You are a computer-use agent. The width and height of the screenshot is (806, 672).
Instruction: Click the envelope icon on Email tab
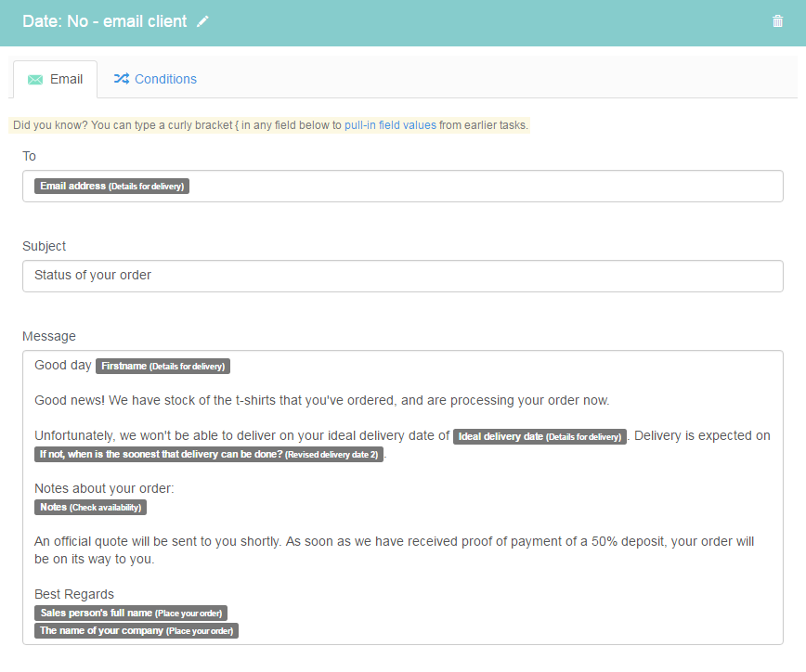[35, 80]
